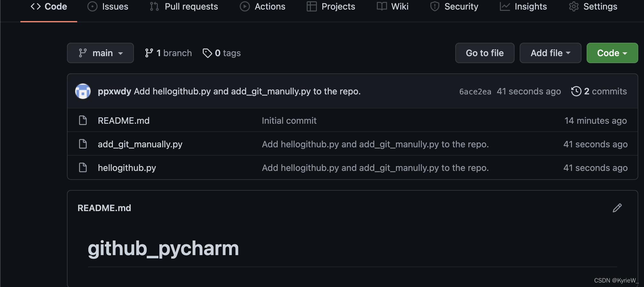Open the green Code dropdown
The image size is (644, 287).
pos(612,53)
